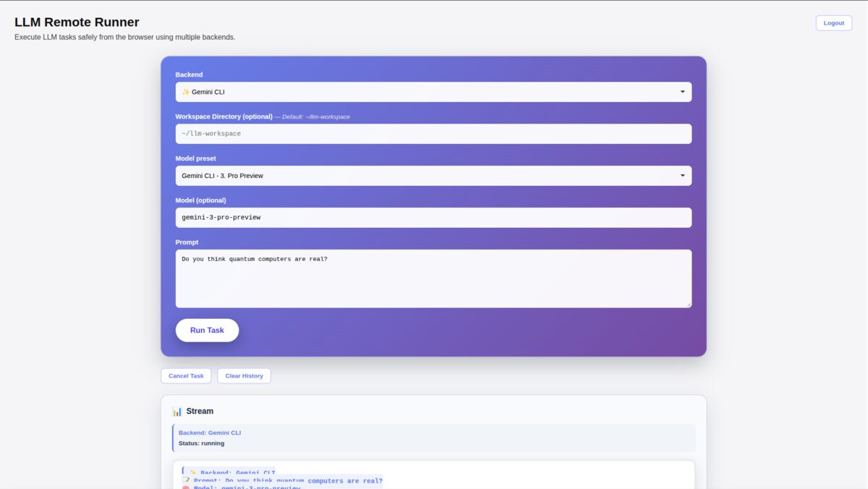Click the 'Backend' label above the dropdown

pos(189,75)
